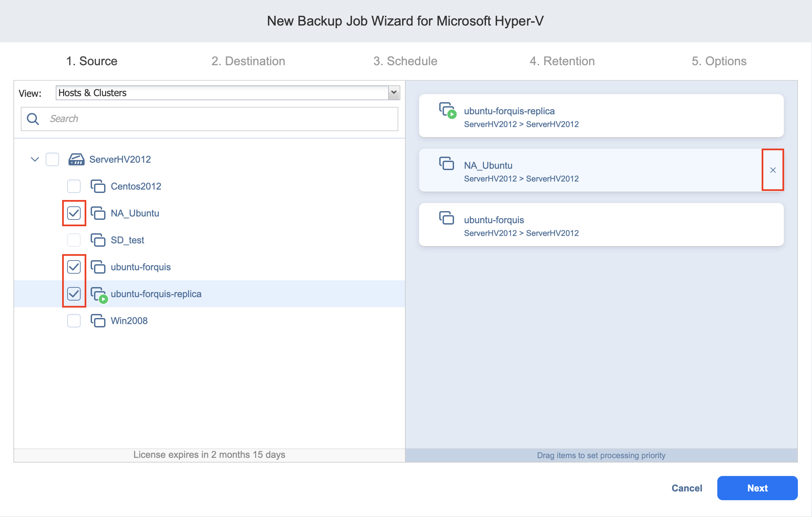Click the SD_test VM icon

(x=98, y=240)
